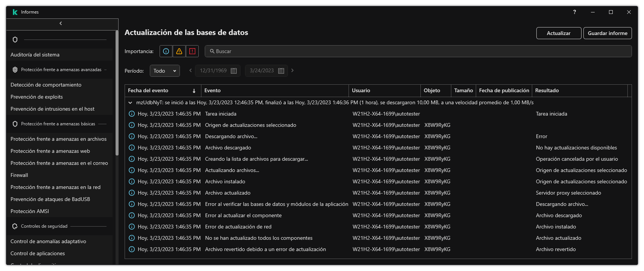Collapse the mzUdbNyT task group

tap(130, 102)
